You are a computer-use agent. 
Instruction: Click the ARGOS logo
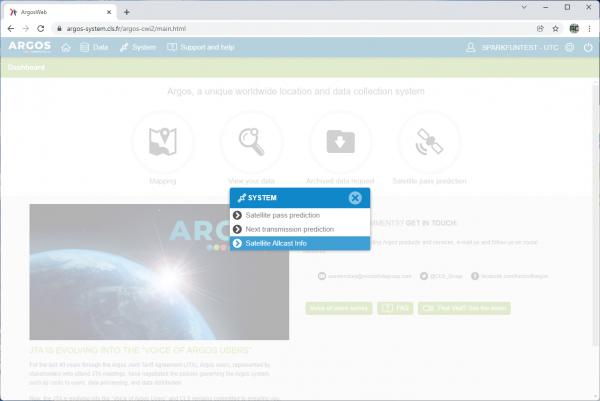29,46
